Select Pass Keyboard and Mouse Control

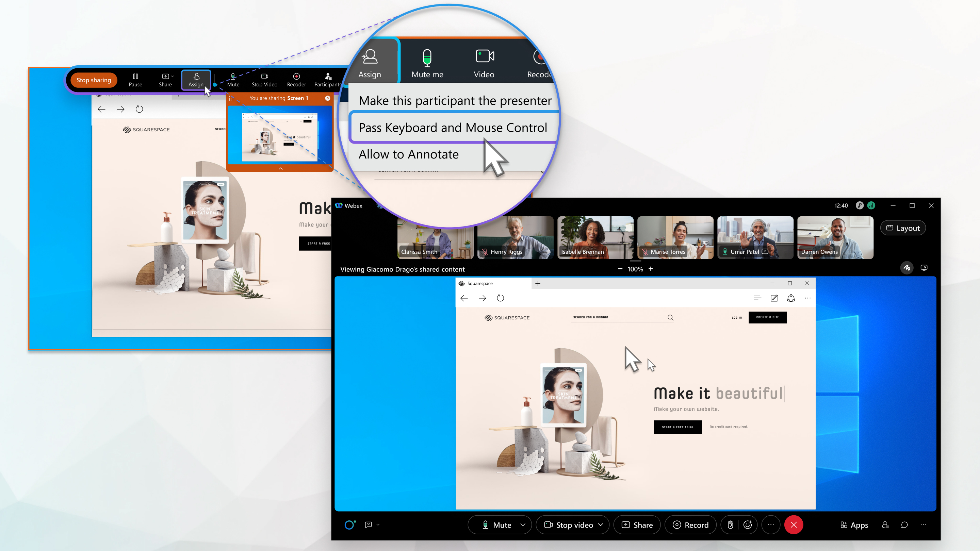pyautogui.click(x=453, y=127)
